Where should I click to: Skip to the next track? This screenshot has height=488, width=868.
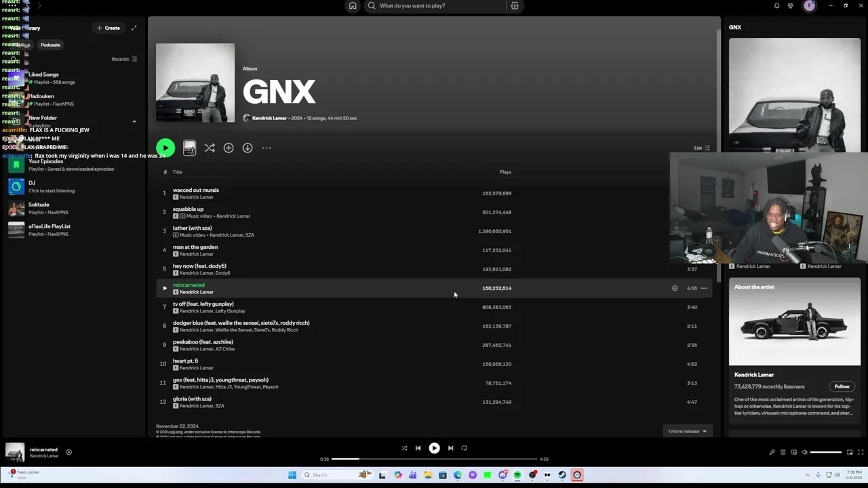pyautogui.click(x=450, y=448)
